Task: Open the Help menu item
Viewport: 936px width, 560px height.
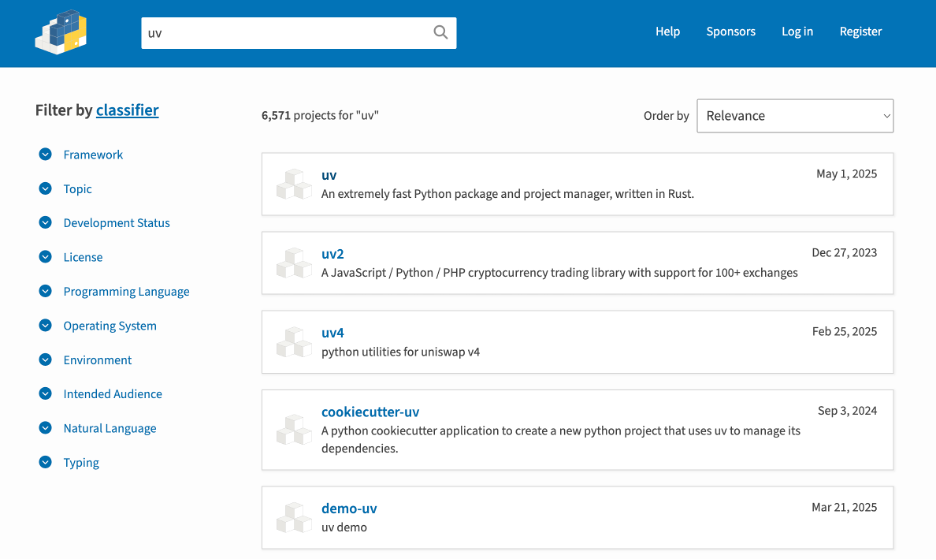Action: [x=667, y=32]
